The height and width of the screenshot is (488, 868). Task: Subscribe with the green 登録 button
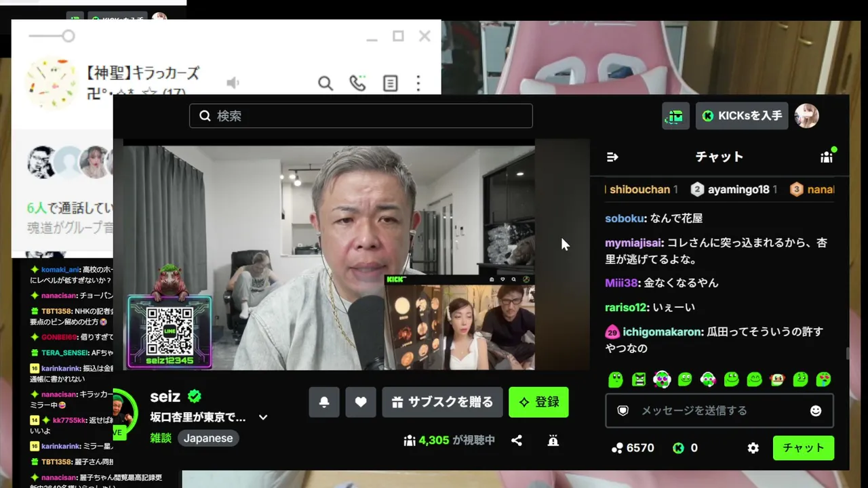click(539, 402)
